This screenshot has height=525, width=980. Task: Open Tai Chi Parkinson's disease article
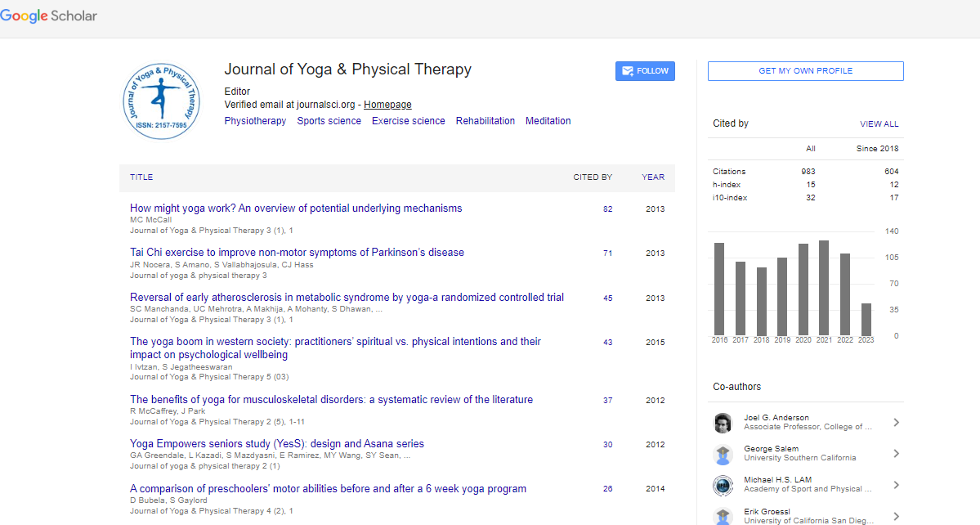[297, 253]
